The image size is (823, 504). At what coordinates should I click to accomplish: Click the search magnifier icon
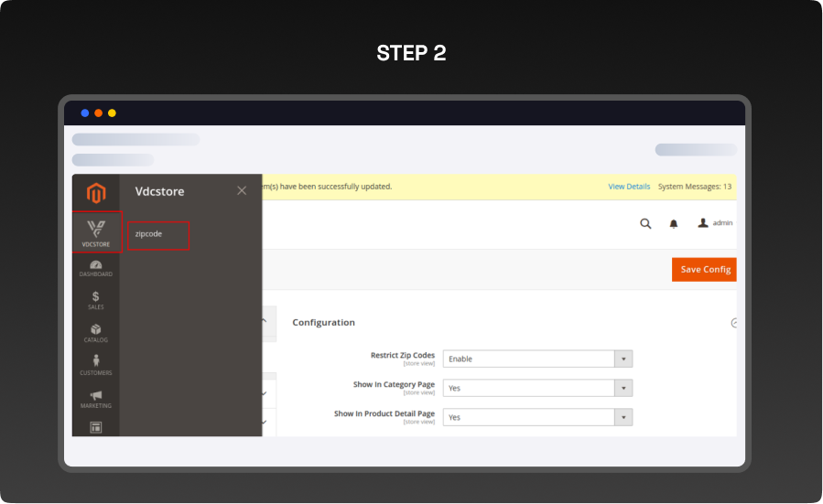pos(645,223)
